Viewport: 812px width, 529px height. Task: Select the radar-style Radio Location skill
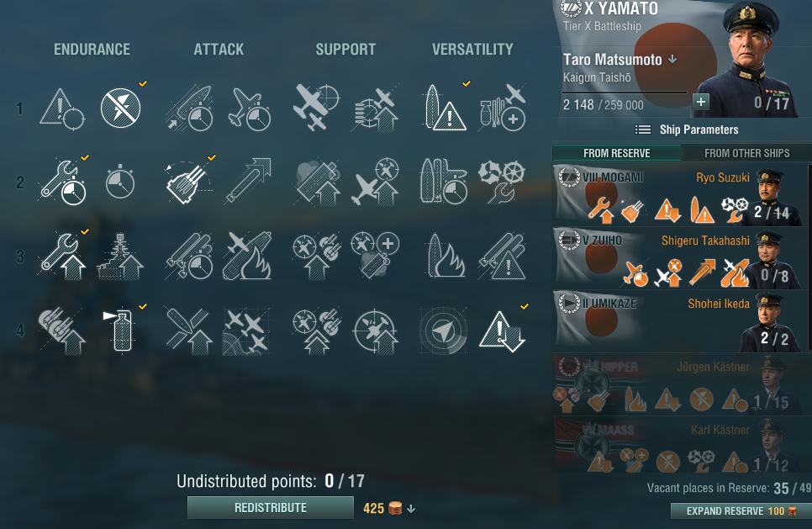(x=444, y=330)
